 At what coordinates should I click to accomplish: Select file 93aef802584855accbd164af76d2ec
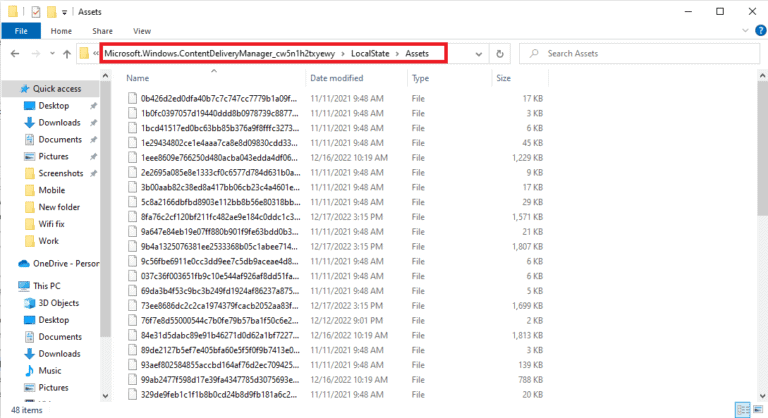pos(219,365)
